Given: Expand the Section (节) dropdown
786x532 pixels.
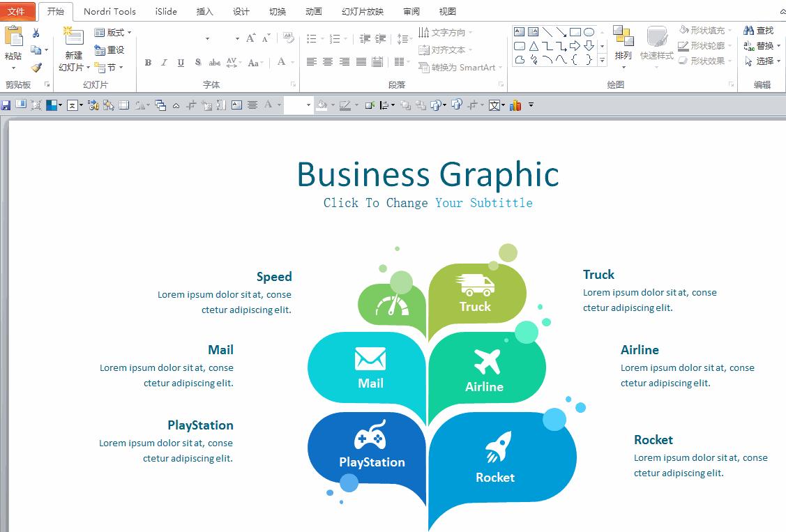Looking at the screenshot, I should [109, 68].
